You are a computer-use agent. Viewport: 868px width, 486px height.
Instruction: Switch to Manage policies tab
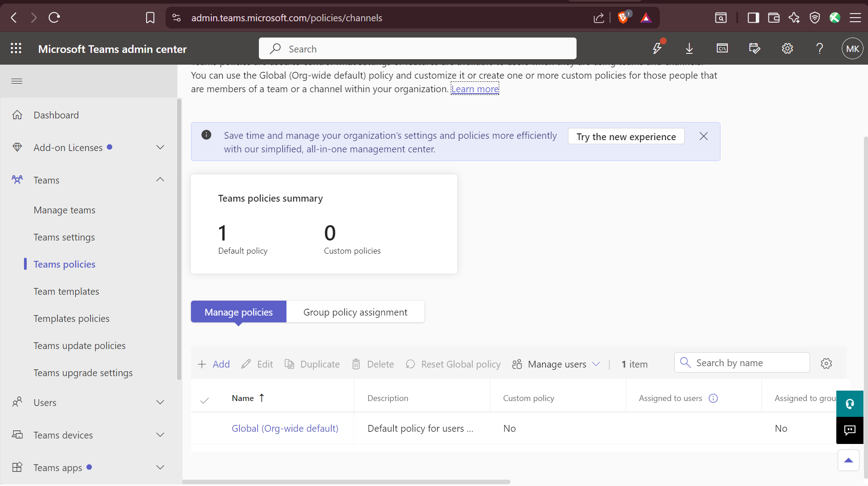(238, 312)
